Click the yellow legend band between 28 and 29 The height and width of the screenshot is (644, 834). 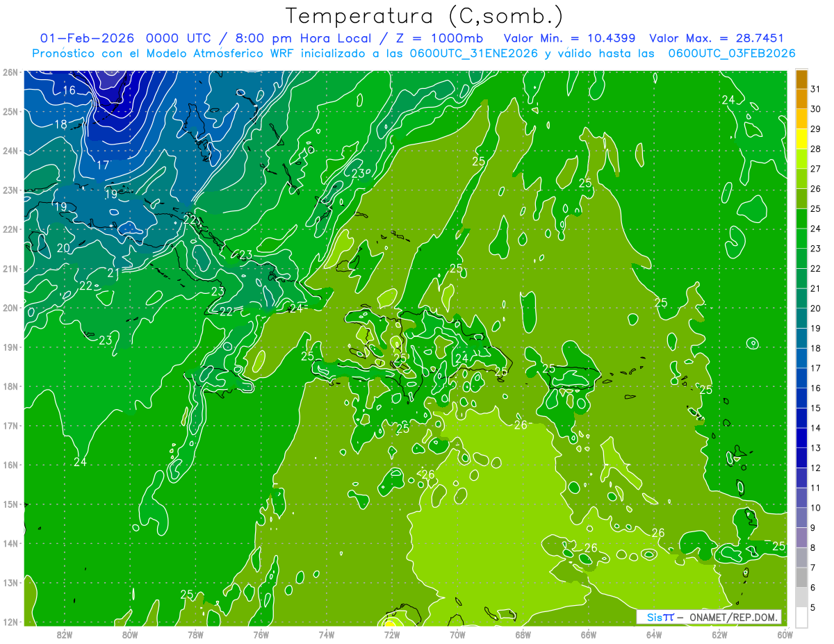[x=802, y=138]
